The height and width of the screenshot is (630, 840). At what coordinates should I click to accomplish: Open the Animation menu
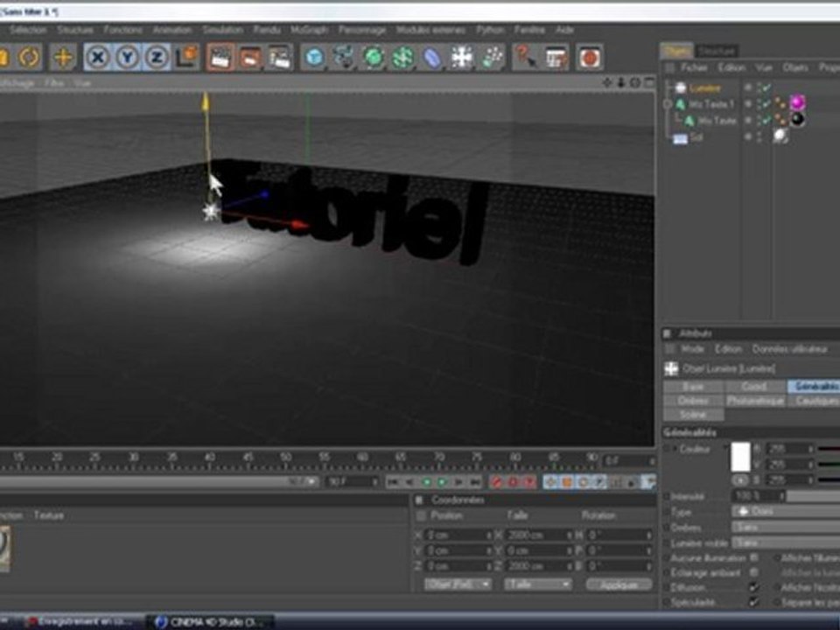(172, 30)
